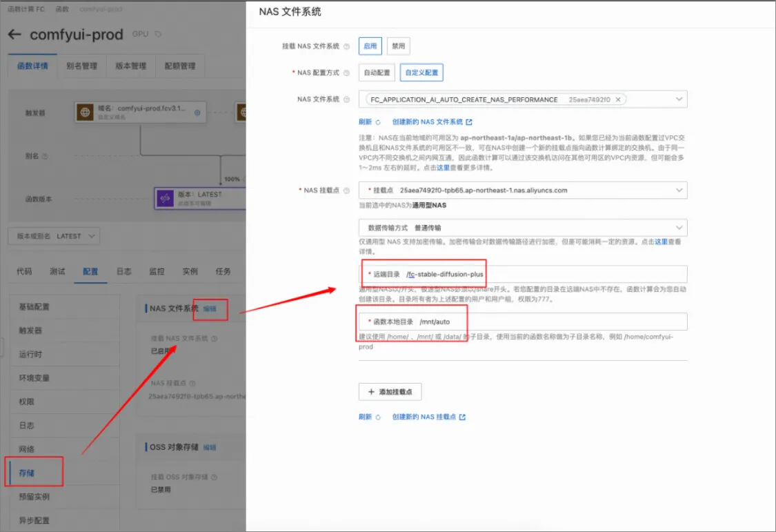The image size is (776, 532).
Task: Click the back arrow beside comfyui-prod
Action: [15, 35]
